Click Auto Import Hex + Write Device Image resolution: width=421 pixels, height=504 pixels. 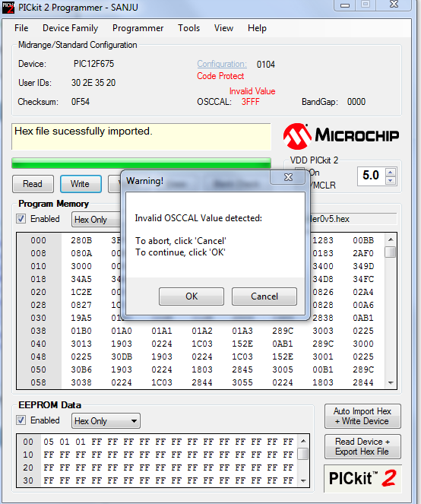point(362,417)
